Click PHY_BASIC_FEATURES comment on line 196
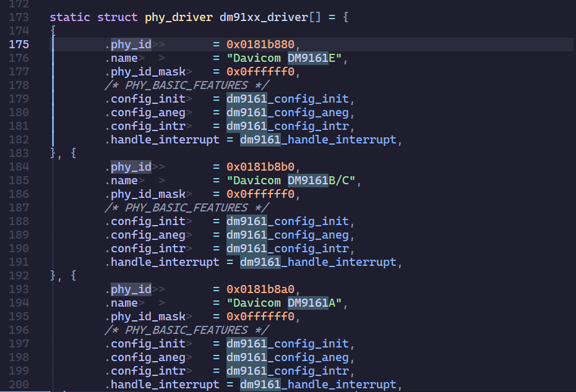Image resolution: width=576 pixels, height=392 pixels. 187,330
